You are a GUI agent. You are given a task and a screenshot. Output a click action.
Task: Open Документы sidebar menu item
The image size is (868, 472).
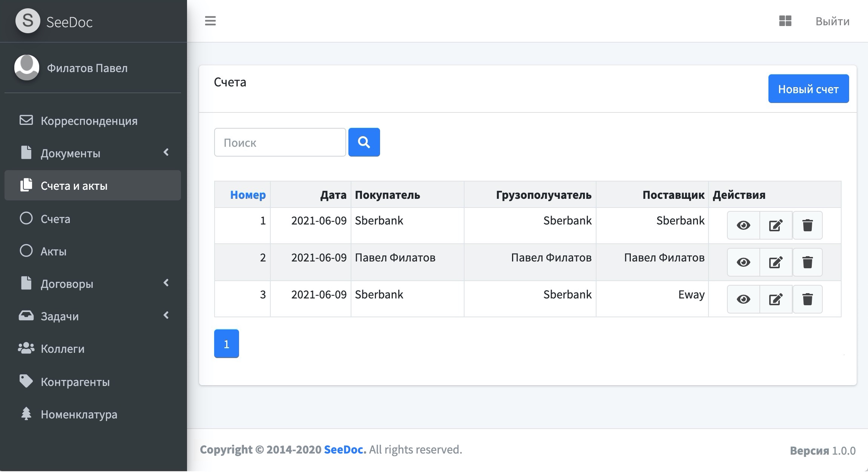[x=93, y=153]
